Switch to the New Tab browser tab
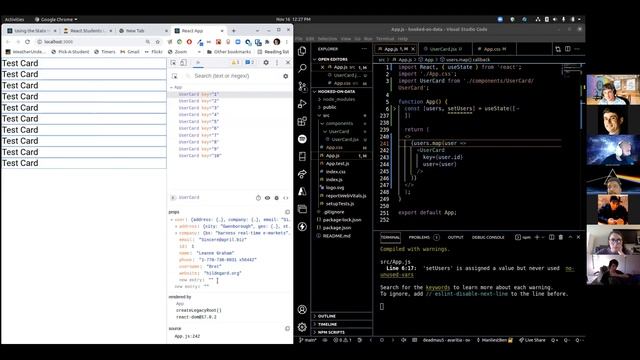This screenshot has height=360, width=640. coord(143,31)
